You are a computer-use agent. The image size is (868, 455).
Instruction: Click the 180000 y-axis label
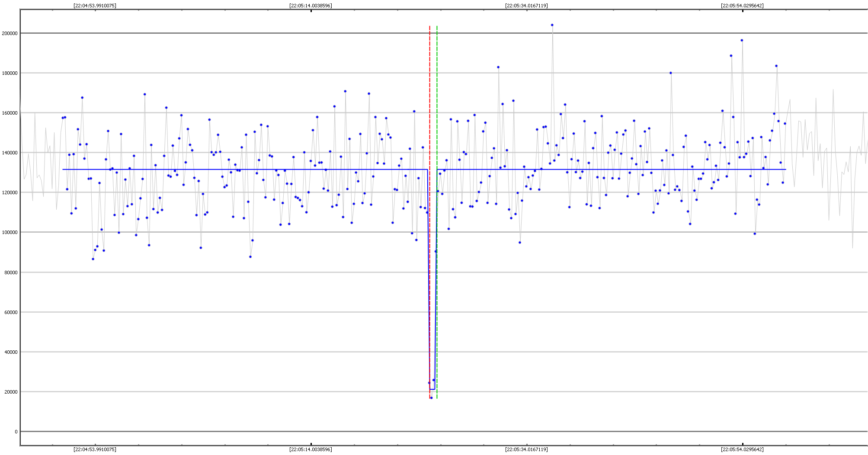coord(10,73)
